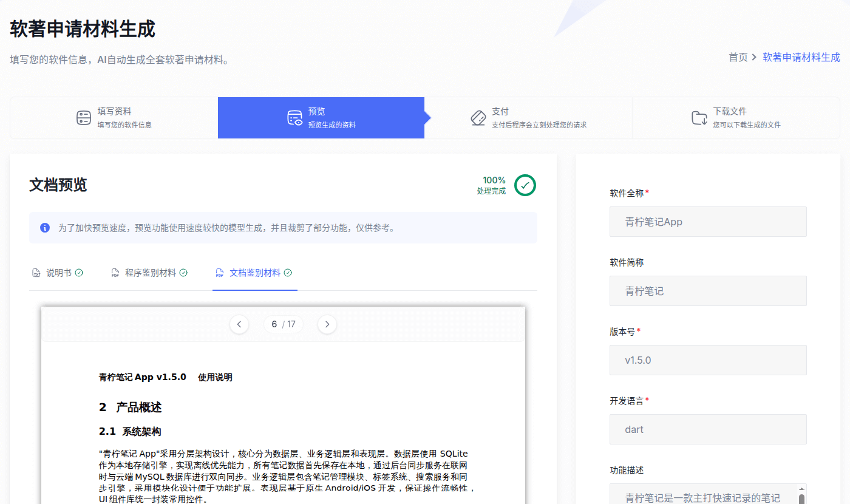Click the TXT file icon beside 说明书
The image size is (850, 504).
click(x=36, y=273)
